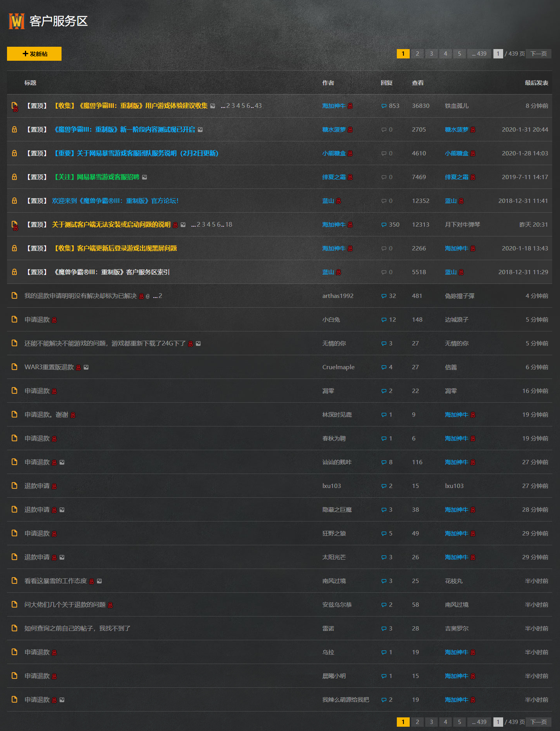Screen dimensions: 560x731
Task: Jump to page 18 of 无法安装或启动 thread
Action: (229, 225)
